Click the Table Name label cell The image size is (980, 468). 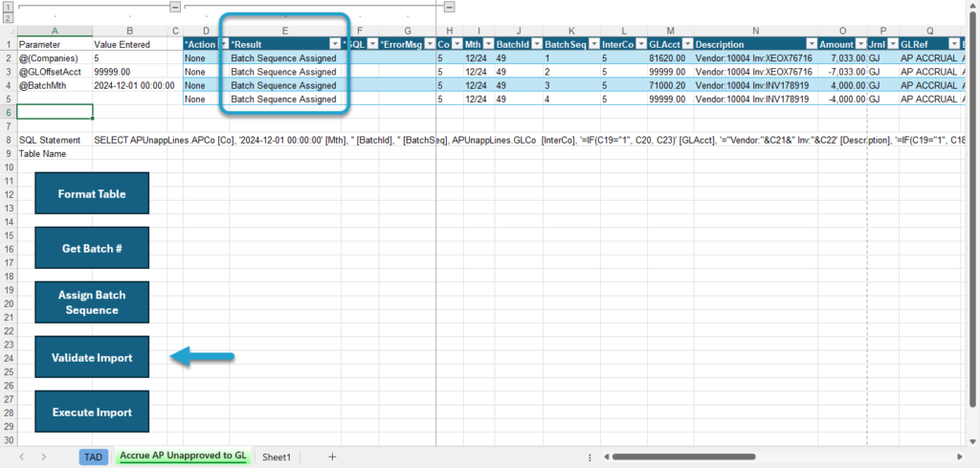point(55,154)
